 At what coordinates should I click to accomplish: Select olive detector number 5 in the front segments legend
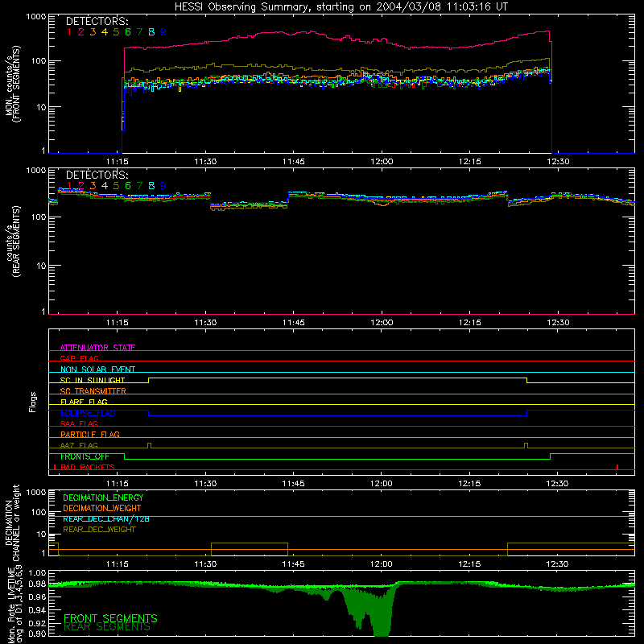point(116,32)
